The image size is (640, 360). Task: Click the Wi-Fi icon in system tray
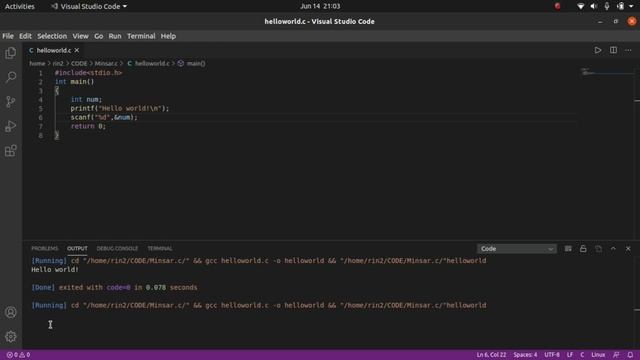click(580, 6)
